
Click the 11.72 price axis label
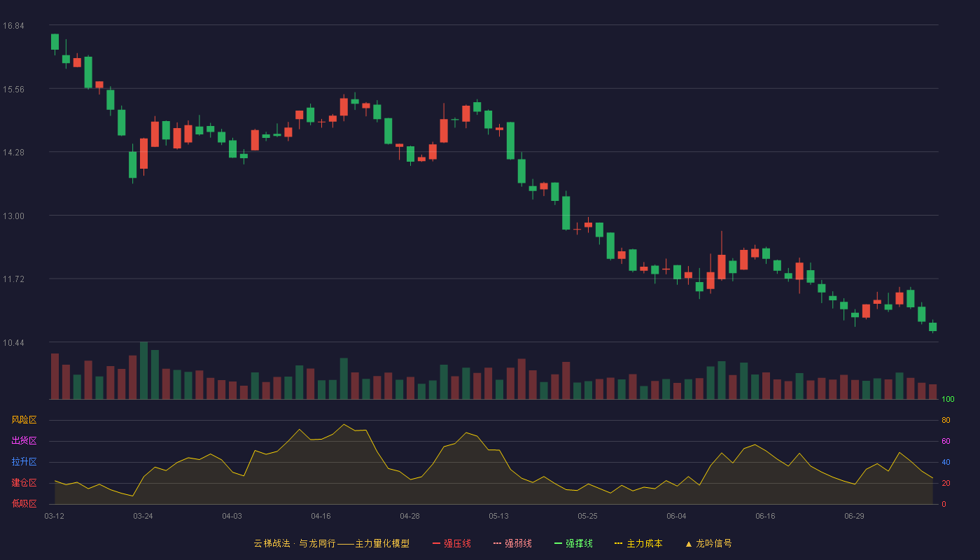click(x=13, y=279)
